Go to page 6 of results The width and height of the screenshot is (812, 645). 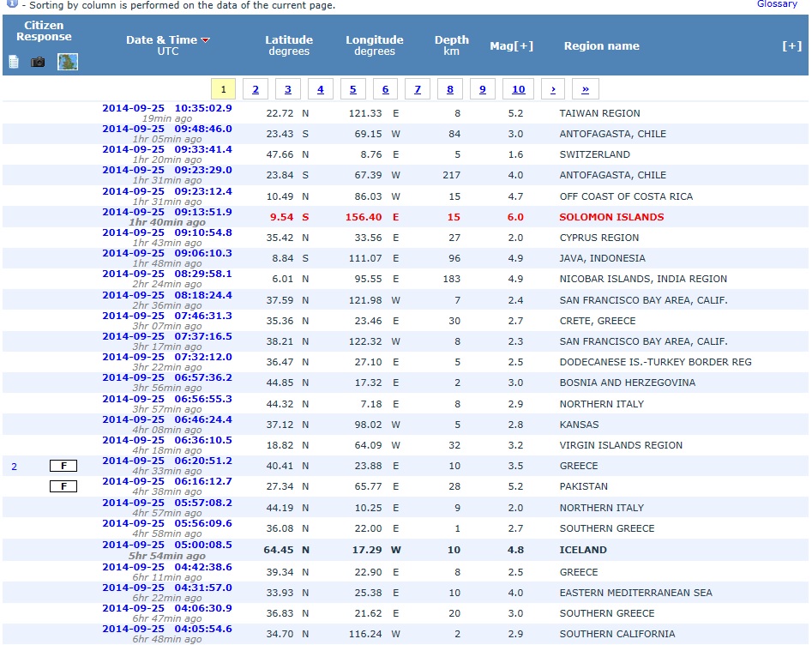click(385, 89)
